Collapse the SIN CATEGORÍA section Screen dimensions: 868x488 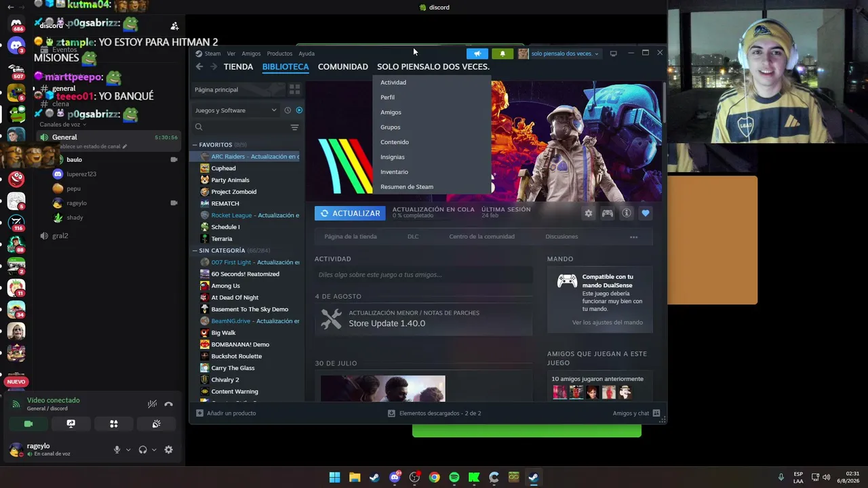[x=195, y=251]
